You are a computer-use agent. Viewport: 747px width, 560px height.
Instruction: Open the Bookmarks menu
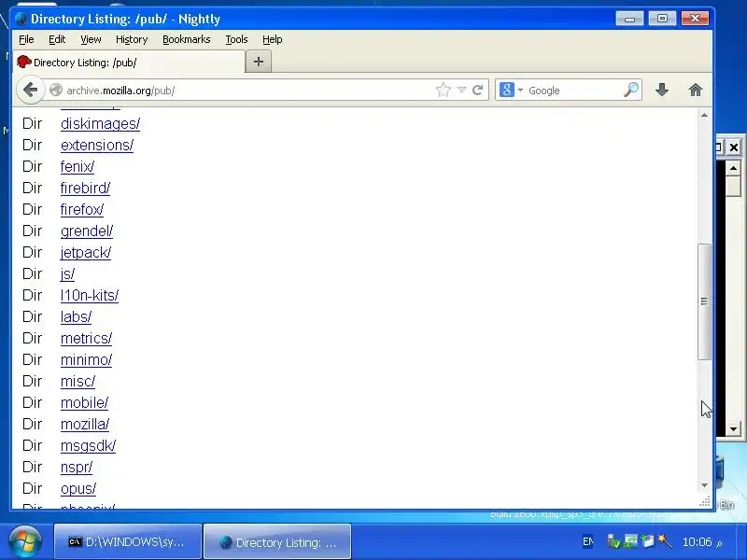(186, 39)
